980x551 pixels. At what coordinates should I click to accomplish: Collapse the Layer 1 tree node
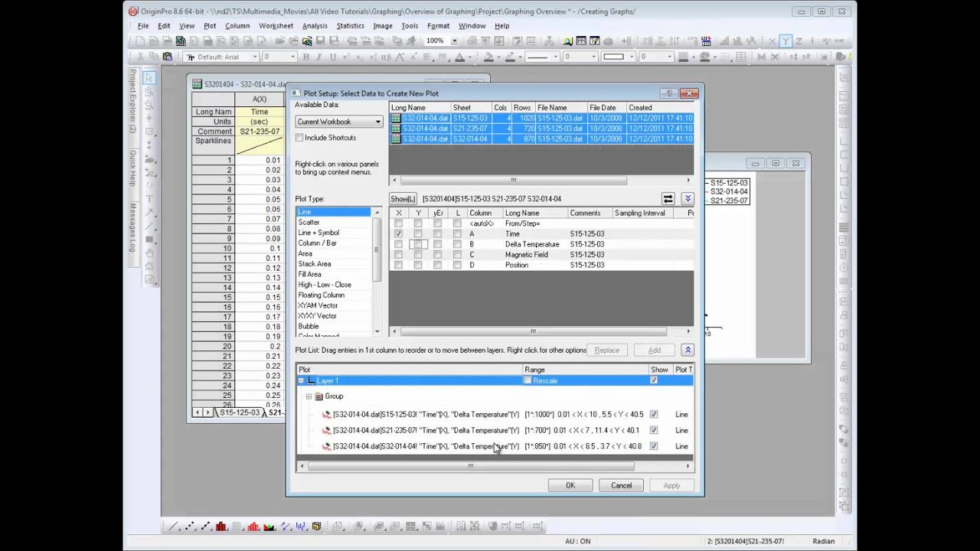(301, 380)
